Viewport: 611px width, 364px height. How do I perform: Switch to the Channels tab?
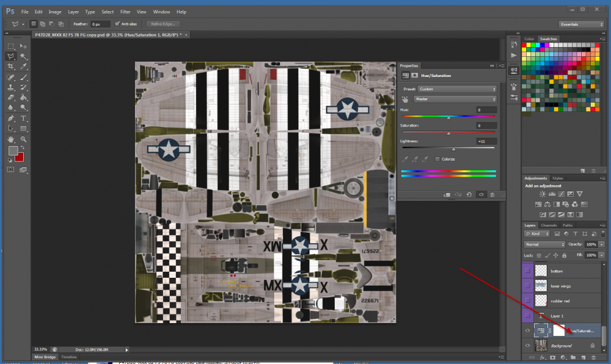point(548,225)
